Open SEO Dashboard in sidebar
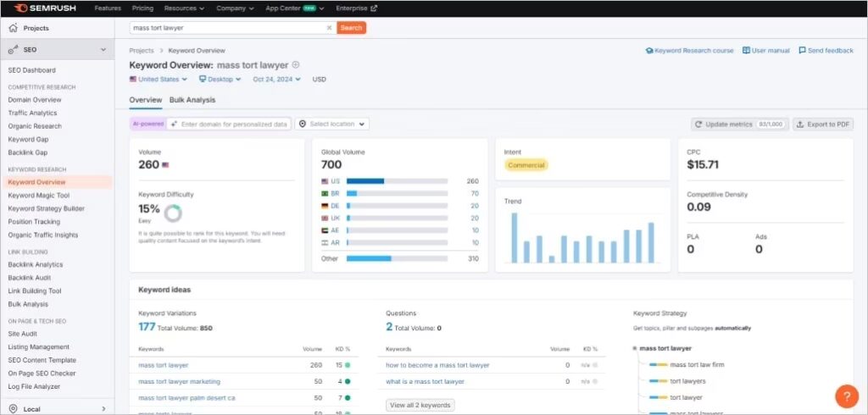The width and height of the screenshot is (868, 415). 31,70
